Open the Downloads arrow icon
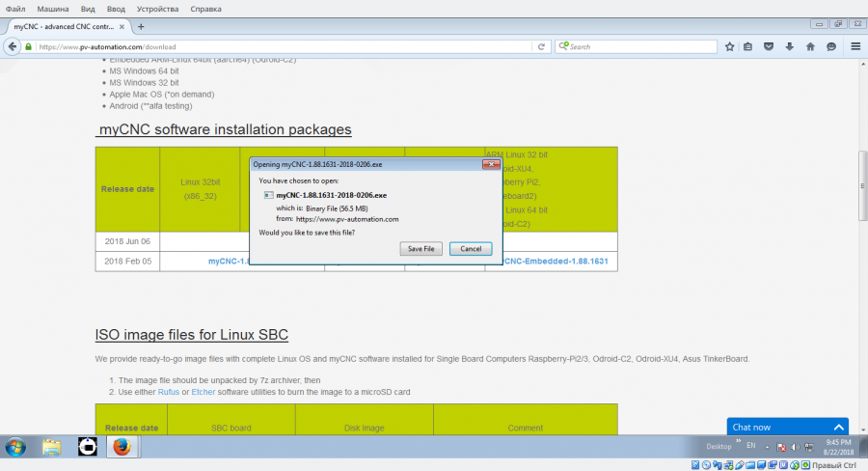 [790, 46]
